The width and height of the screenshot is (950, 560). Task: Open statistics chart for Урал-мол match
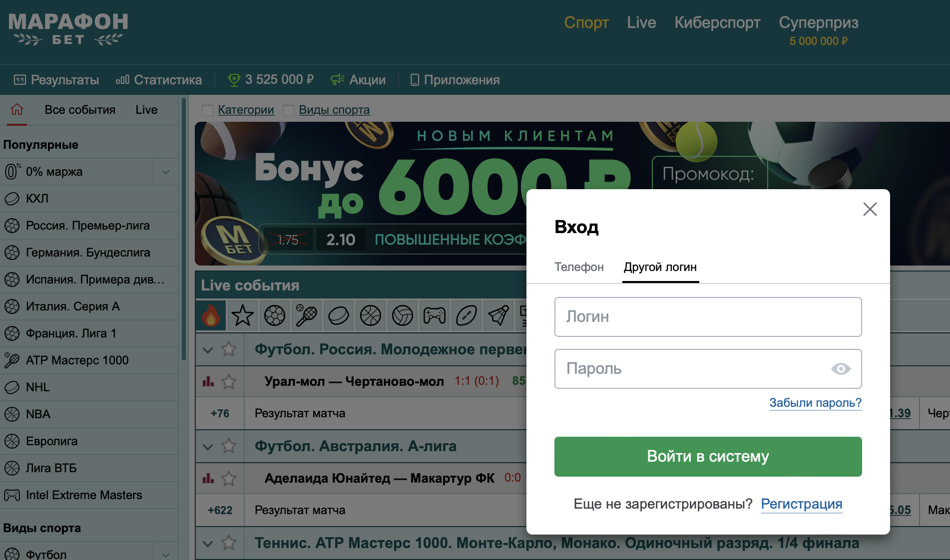(x=208, y=382)
